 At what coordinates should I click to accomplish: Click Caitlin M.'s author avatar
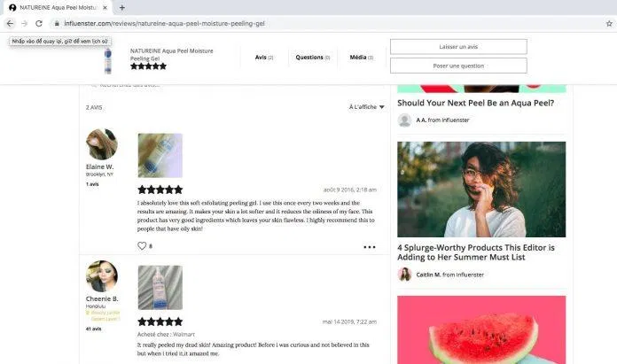tap(404, 275)
